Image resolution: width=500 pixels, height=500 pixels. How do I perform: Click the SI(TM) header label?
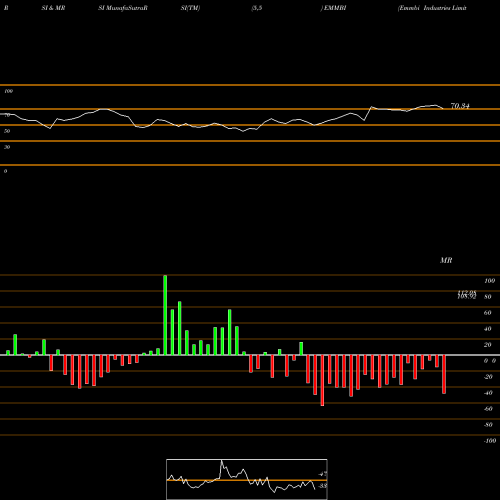tap(190, 8)
